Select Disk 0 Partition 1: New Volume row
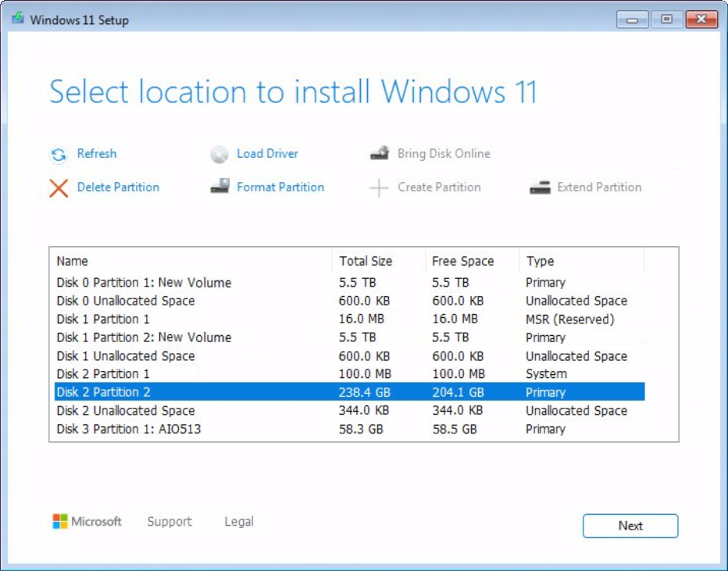Image resolution: width=728 pixels, height=571 pixels. [350, 282]
